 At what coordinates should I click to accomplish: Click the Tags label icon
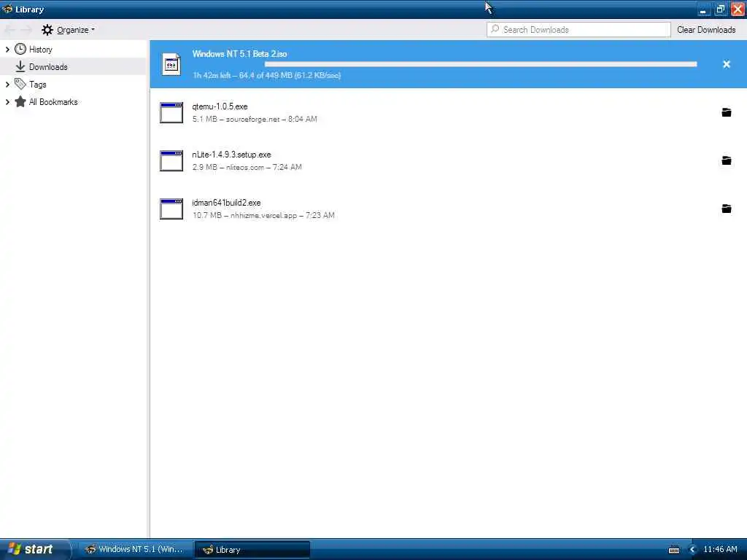click(20, 85)
